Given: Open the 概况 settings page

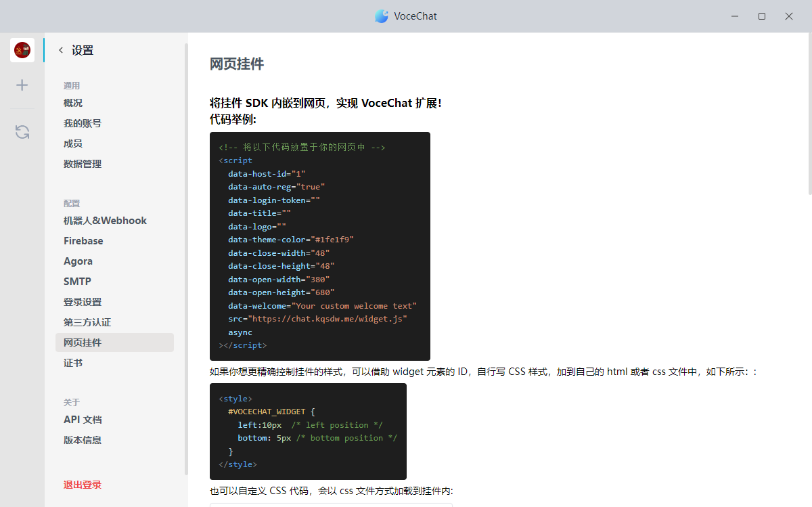Looking at the screenshot, I should (x=73, y=103).
